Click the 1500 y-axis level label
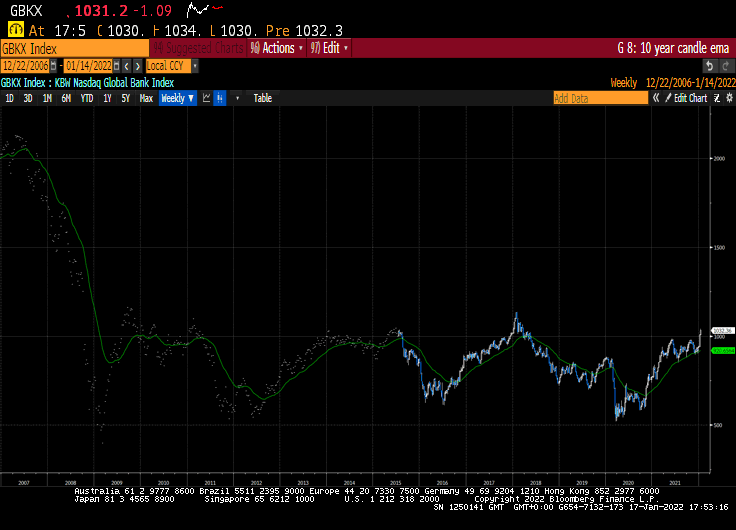Image resolution: width=736 pixels, height=530 pixels. click(719, 247)
